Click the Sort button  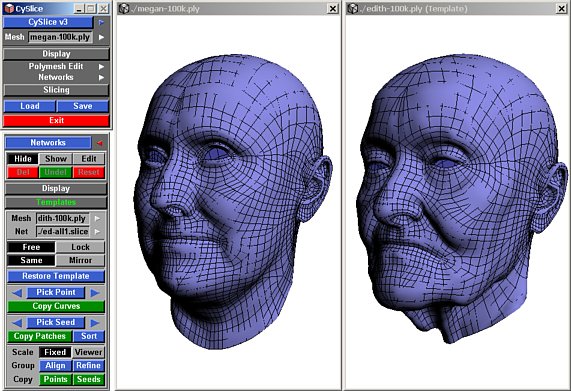(x=89, y=336)
